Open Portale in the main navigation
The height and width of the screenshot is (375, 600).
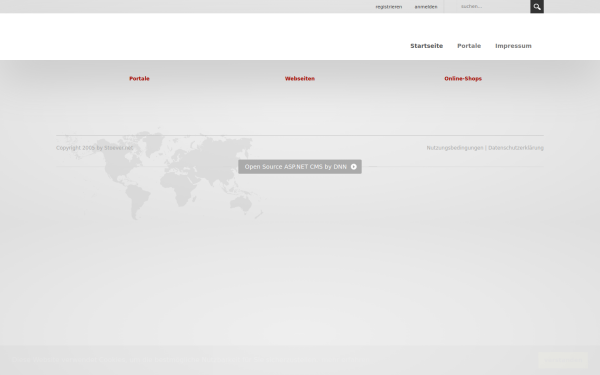(x=469, y=46)
